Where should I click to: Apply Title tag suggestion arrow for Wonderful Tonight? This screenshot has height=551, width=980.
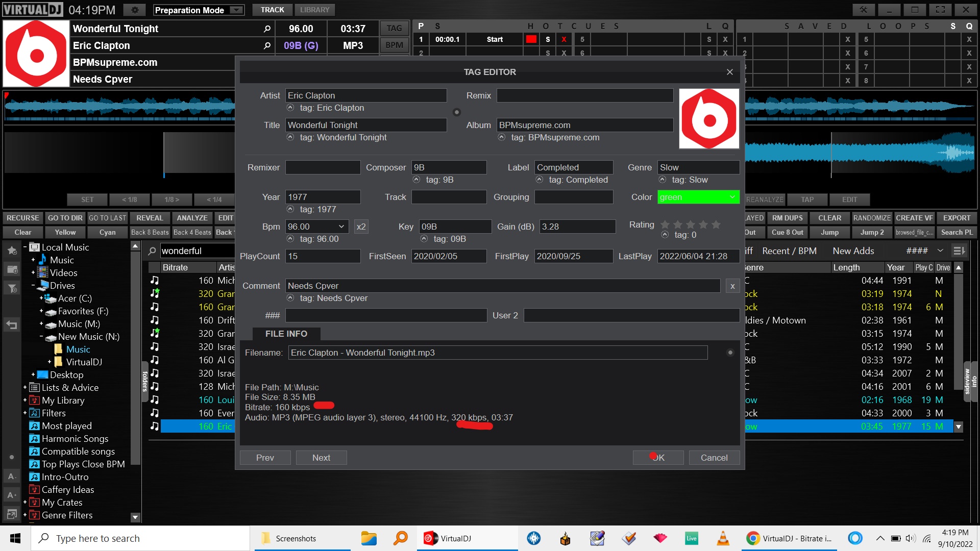(290, 137)
